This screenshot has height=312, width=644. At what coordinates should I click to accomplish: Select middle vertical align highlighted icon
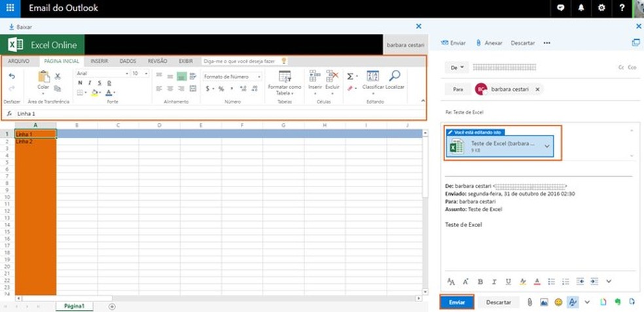[x=181, y=77]
